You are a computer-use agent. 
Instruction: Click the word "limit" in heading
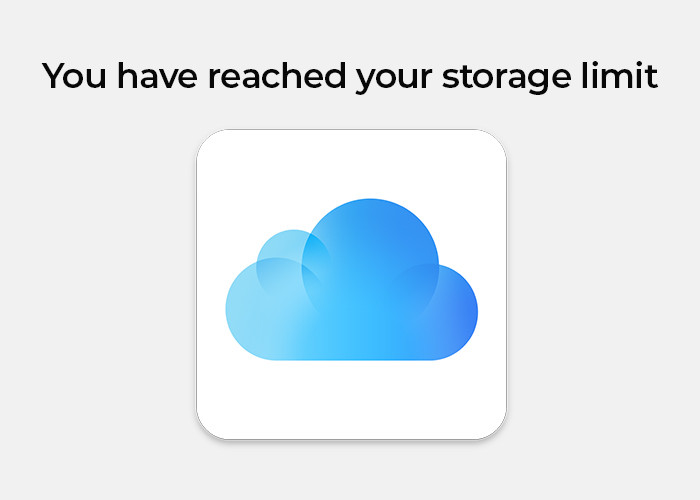622,76
